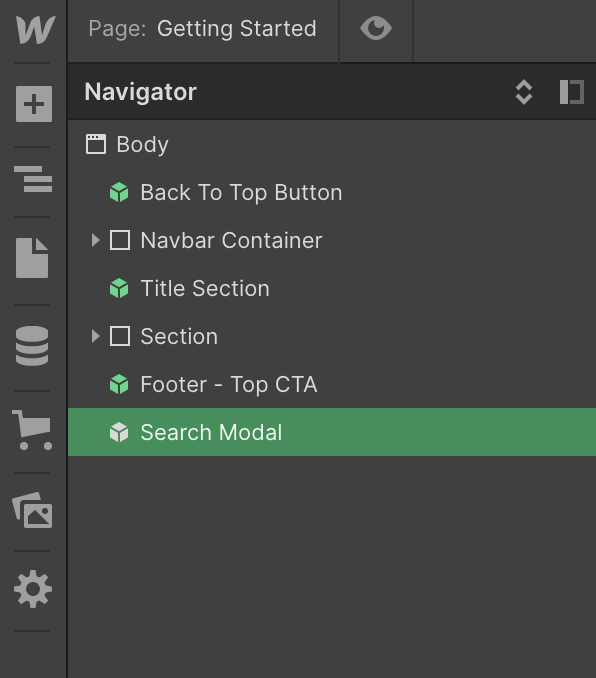
Task: Expand the Navbar Container tree node
Action: tap(96, 240)
